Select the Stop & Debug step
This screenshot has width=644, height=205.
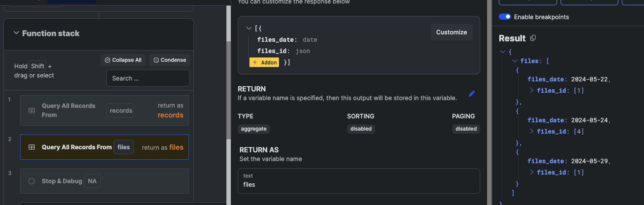coord(104,181)
